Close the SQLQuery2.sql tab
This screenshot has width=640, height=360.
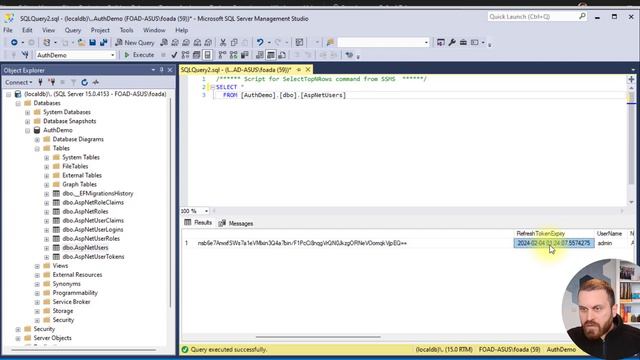pos(308,70)
